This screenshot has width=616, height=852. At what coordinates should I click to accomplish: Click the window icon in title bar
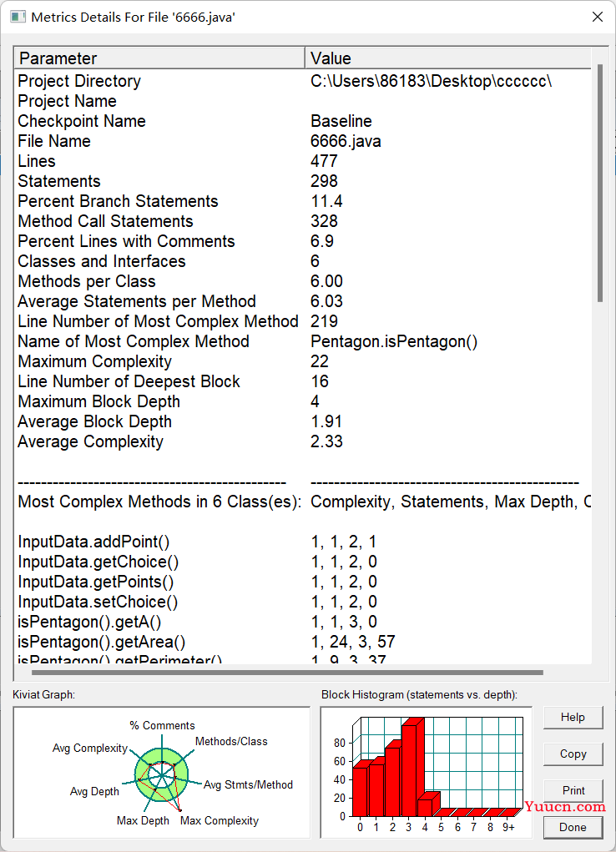tap(18, 17)
